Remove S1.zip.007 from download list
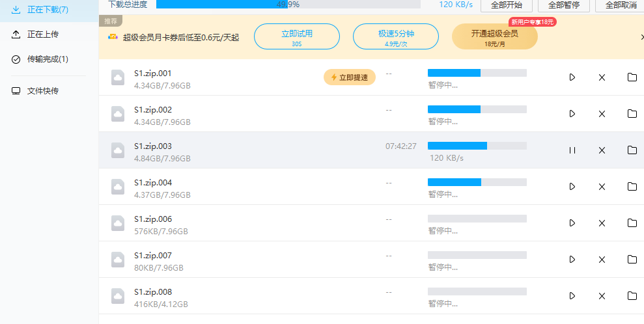 (602, 260)
